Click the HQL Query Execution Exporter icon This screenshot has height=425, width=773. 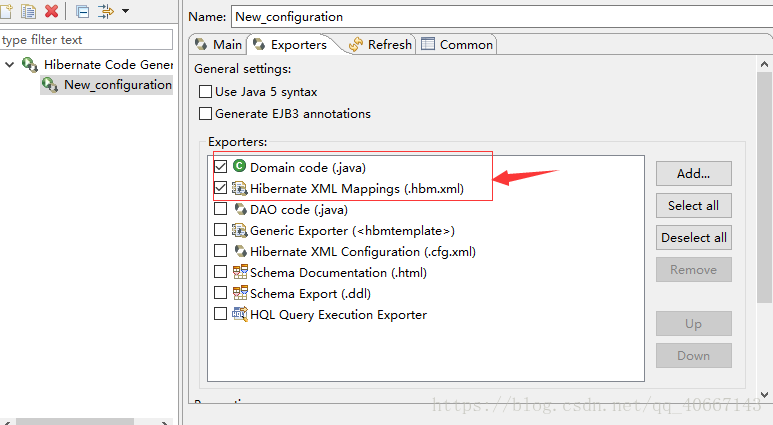(240, 314)
